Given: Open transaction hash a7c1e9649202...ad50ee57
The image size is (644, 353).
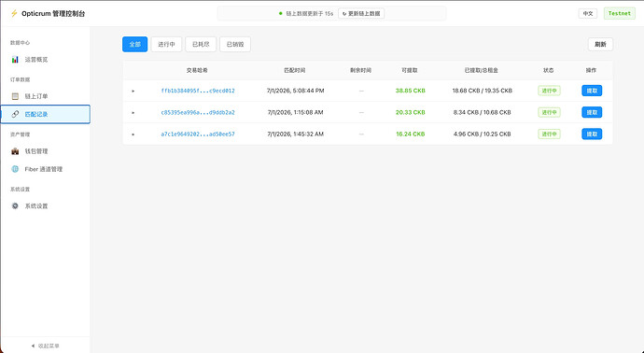Looking at the screenshot, I should (198, 134).
